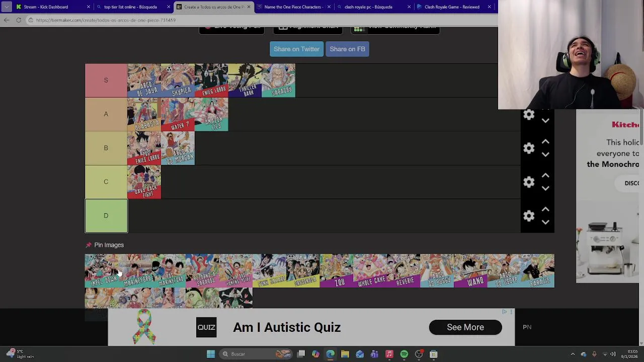Pick the Impel Down image from pool
This screenshot has width=644, height=362.
(102, 270)
